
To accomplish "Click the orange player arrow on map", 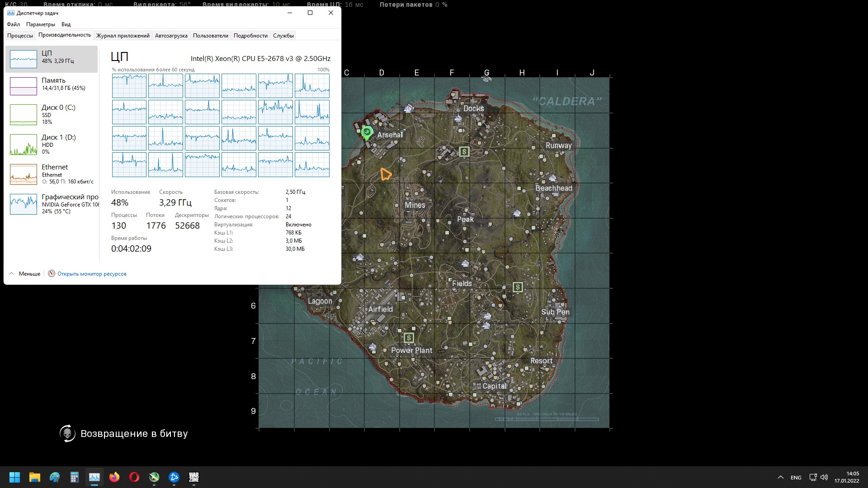I will [385, 174].
